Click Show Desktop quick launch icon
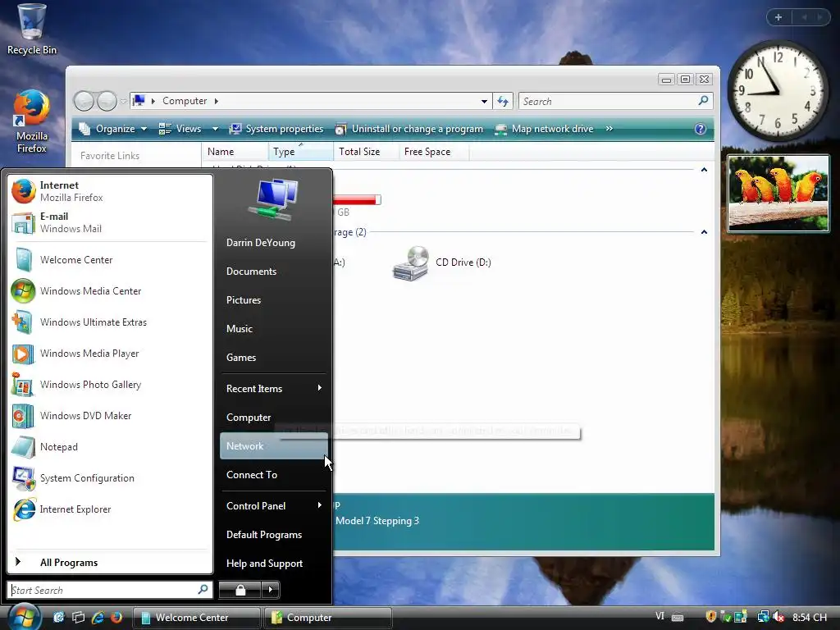Image resolution: width=840 pixels, height=630 pixels. pos(58,617)
